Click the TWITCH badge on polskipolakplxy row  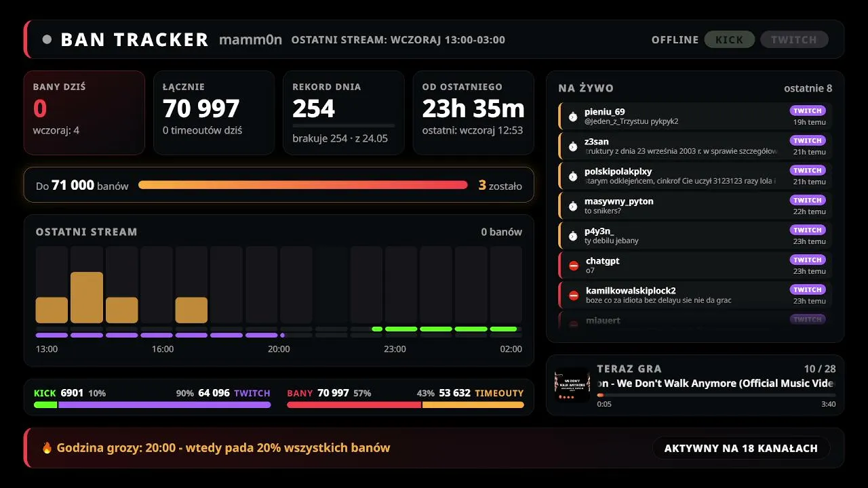[808, 170]
